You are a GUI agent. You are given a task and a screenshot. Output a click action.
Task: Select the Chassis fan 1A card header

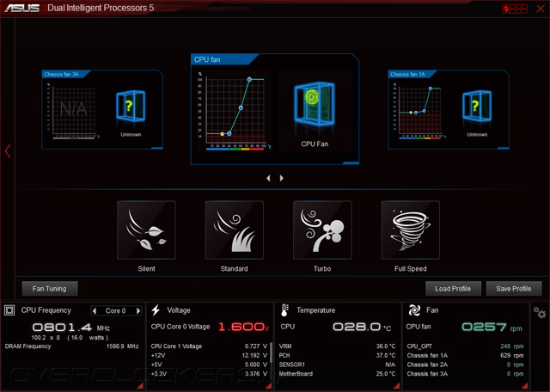412,74
